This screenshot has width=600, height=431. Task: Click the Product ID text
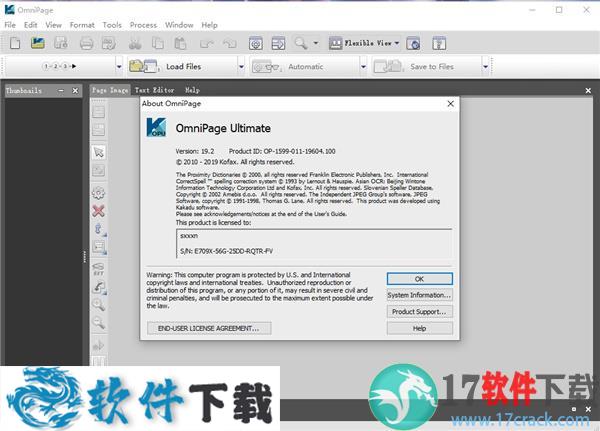pyautogui.click(x=282, y=151)
